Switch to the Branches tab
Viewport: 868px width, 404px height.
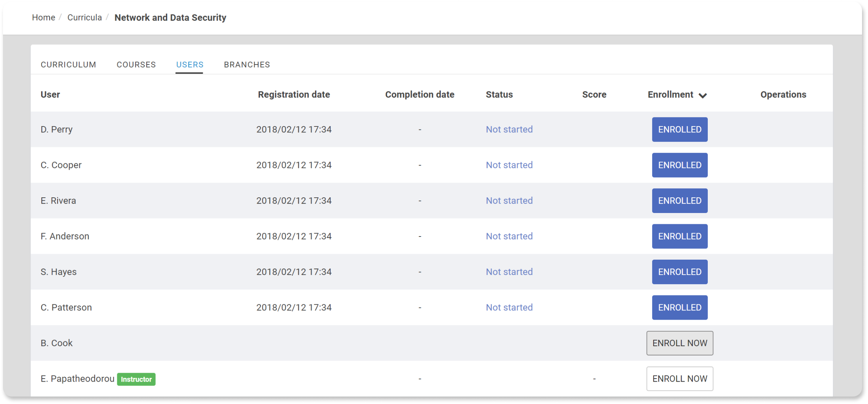(x=247, y=65)
